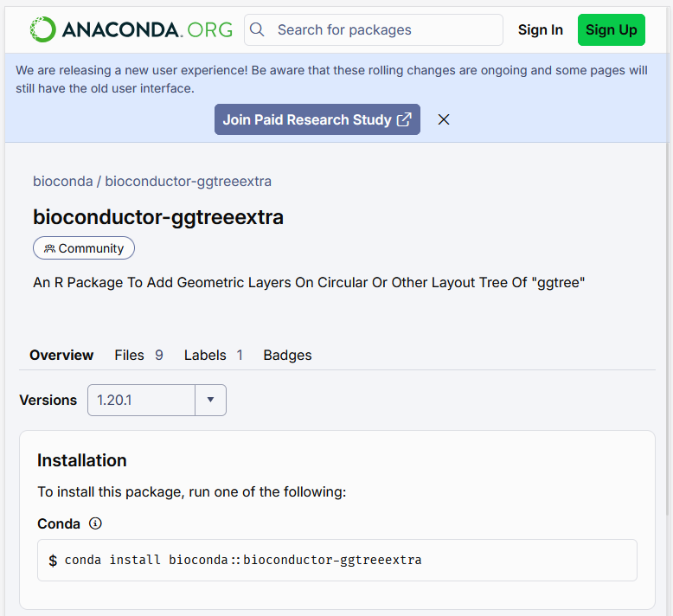
Task: Click the Sign In link
Action: pos(540,29)
